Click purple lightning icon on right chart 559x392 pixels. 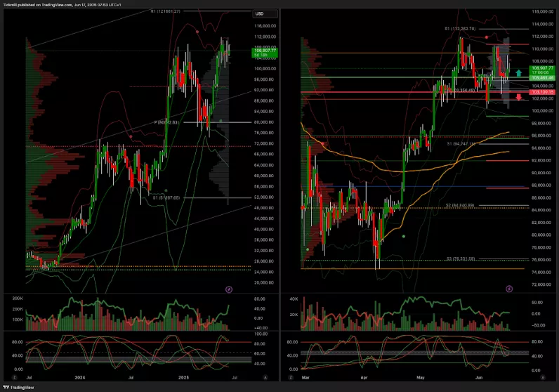508,289
